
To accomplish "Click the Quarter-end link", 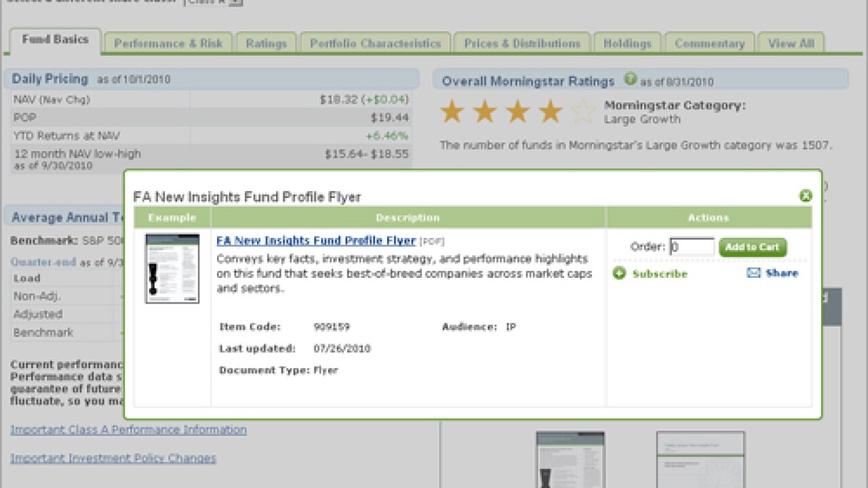I will tap(43, 262).
